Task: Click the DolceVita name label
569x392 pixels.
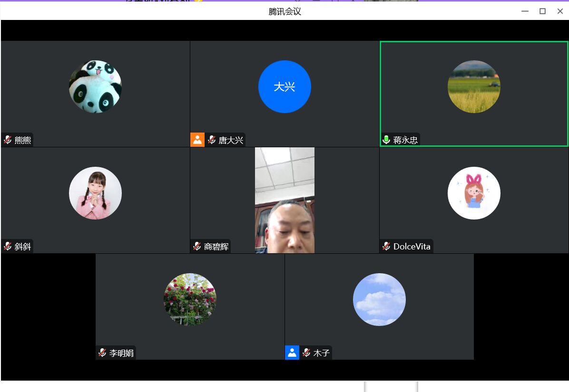Action: pyautogui.click(x=412, y=246)
